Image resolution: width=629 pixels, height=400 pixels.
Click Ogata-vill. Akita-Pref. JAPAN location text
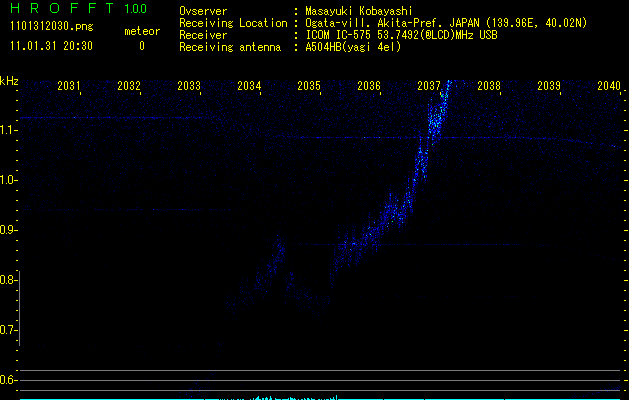(x=446, y=23)
